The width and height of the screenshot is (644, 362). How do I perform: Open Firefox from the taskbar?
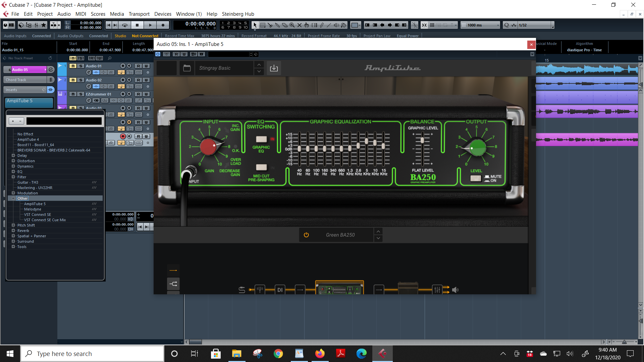tap(320, 354)
